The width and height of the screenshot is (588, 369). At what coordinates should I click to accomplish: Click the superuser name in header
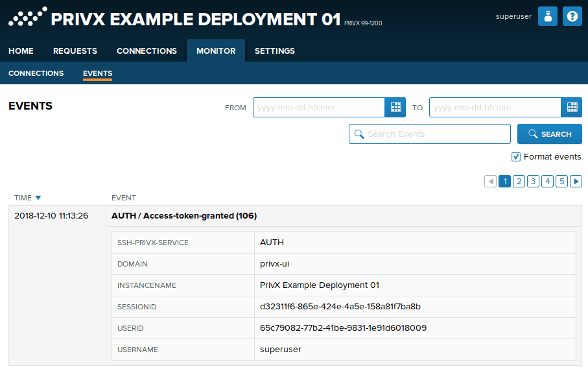pos(513,16)
